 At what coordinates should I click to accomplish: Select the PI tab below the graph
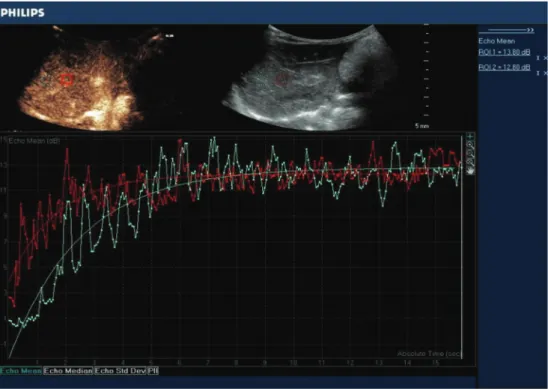click(153, 371)
